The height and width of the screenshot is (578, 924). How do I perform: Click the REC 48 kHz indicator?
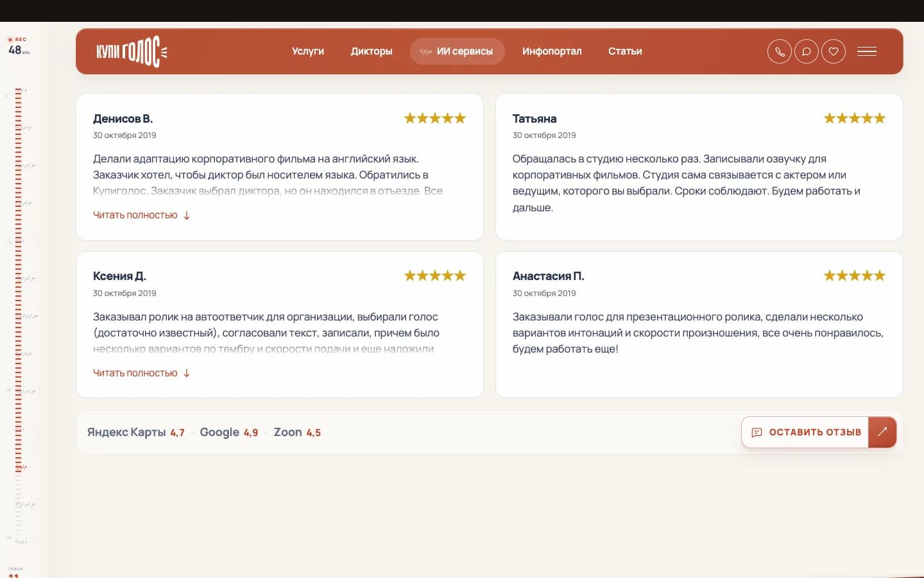tap(19, 46)
